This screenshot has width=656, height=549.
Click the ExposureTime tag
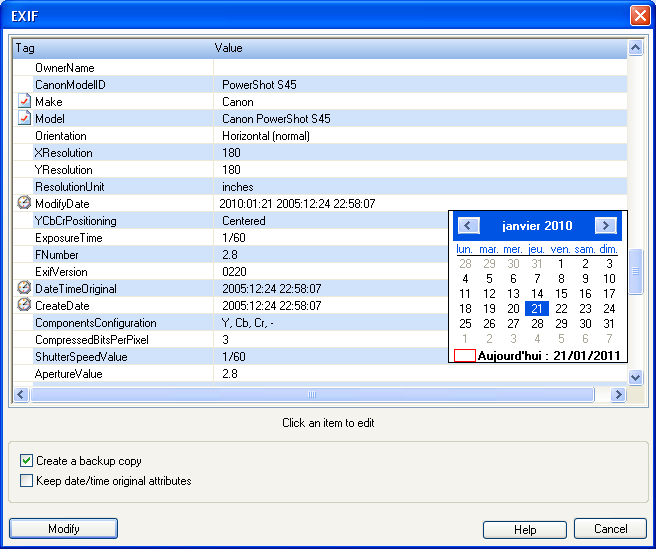(x=69, y=238)
